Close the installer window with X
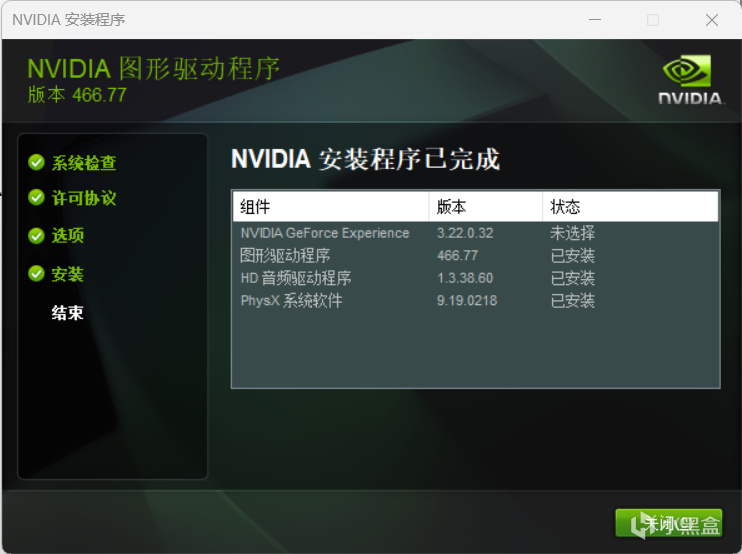Screen dimensions: 742x554 pos(712,20)
